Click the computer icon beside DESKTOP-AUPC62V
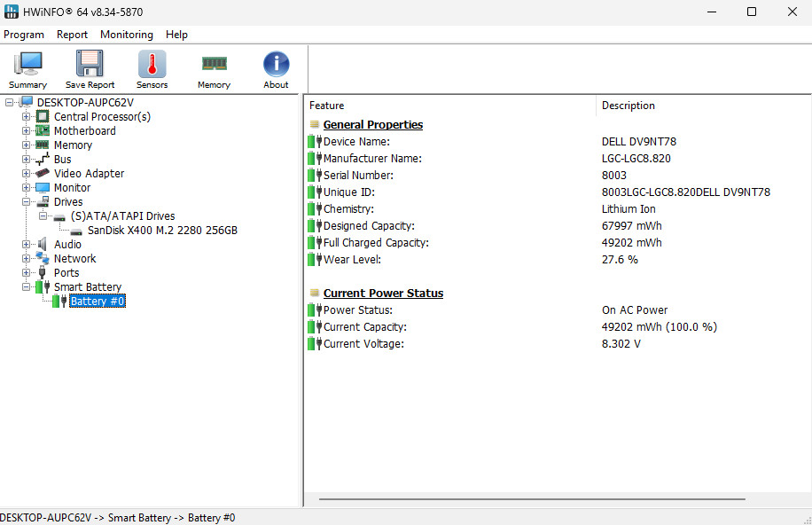This screenshot has height=525, width=812. pos(27,102)
